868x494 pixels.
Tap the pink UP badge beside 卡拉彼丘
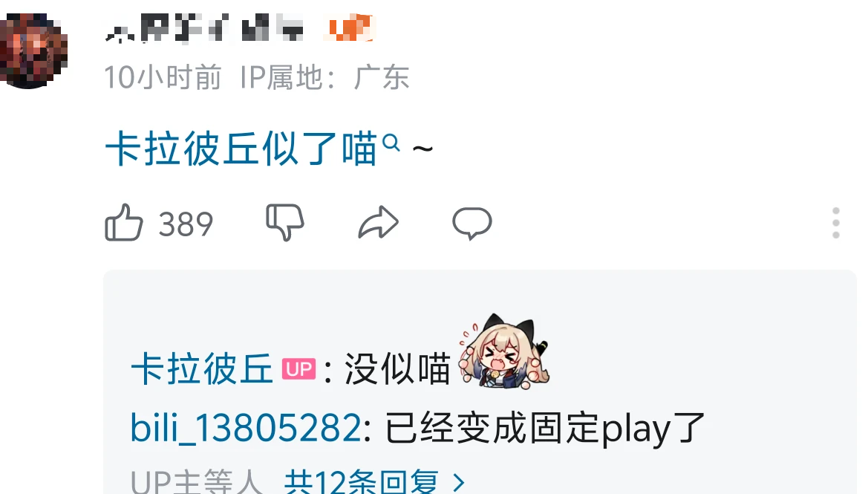click(x=299, y=369)
